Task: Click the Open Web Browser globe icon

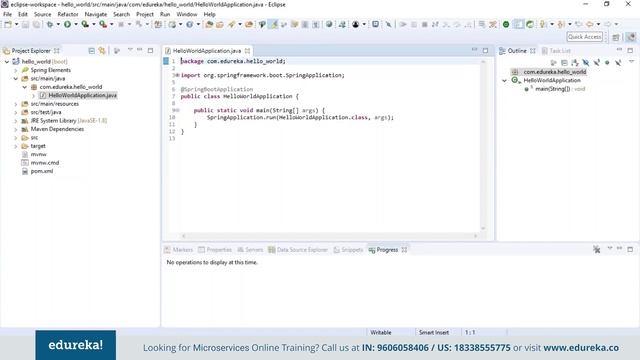Action: point(329,24)
